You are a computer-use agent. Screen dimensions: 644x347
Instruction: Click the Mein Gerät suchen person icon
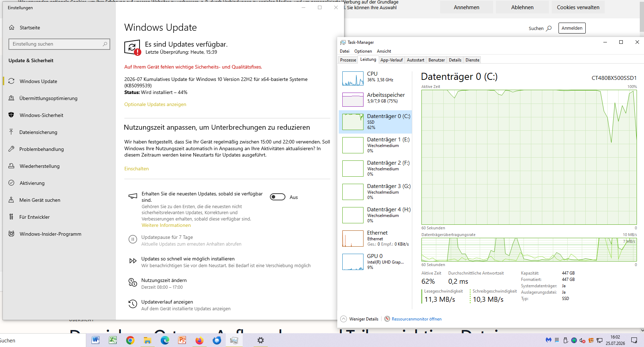[11, 200]
